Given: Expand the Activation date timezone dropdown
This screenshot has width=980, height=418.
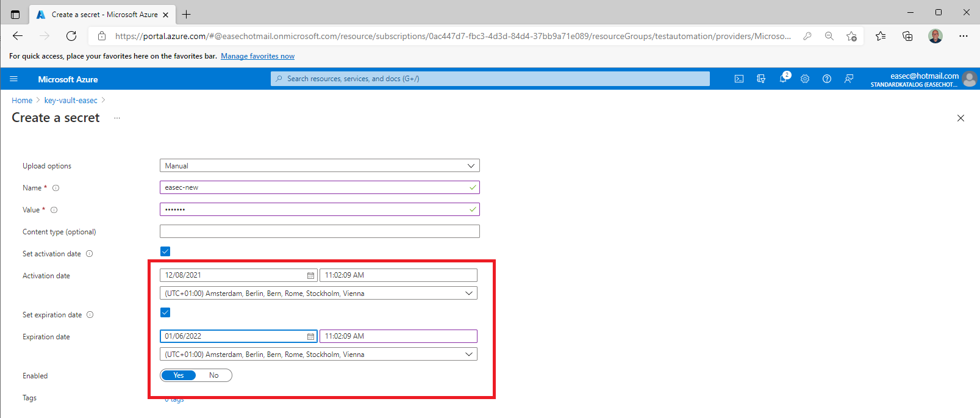Looking at the screenshot, I should point(318,294).
